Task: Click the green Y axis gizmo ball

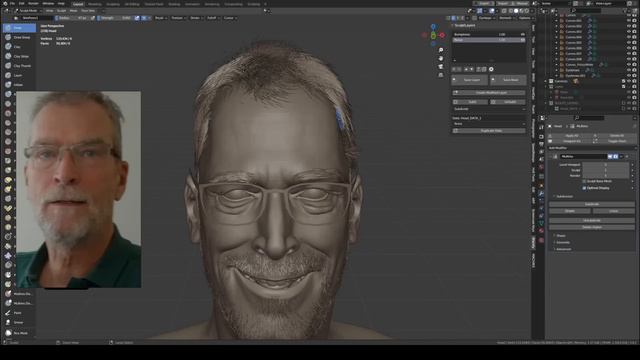Action: tap(433, 36)
